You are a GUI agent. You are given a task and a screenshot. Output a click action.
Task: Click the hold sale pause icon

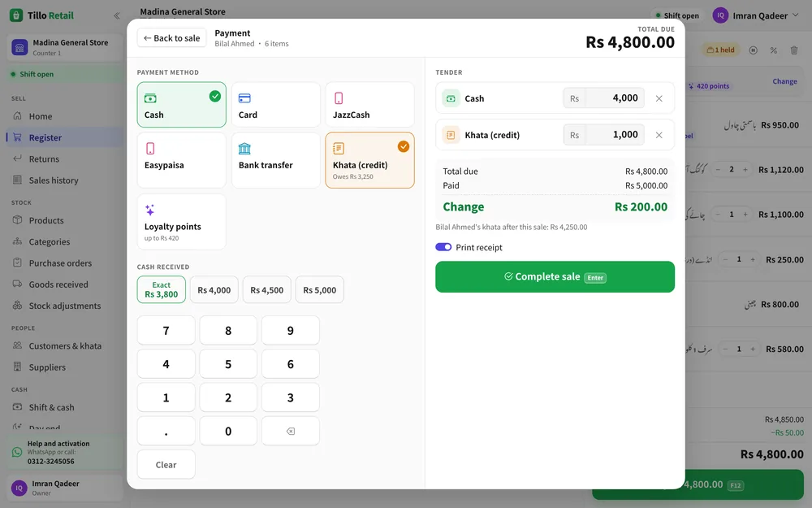coord(753,50)
